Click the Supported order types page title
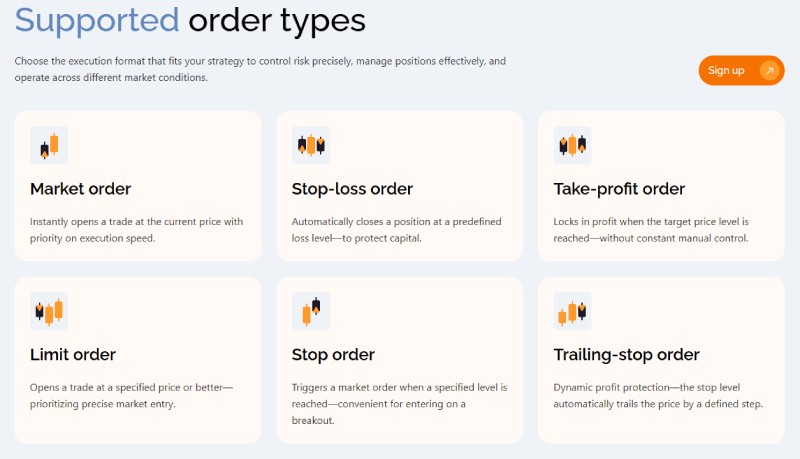 point(190,19)
